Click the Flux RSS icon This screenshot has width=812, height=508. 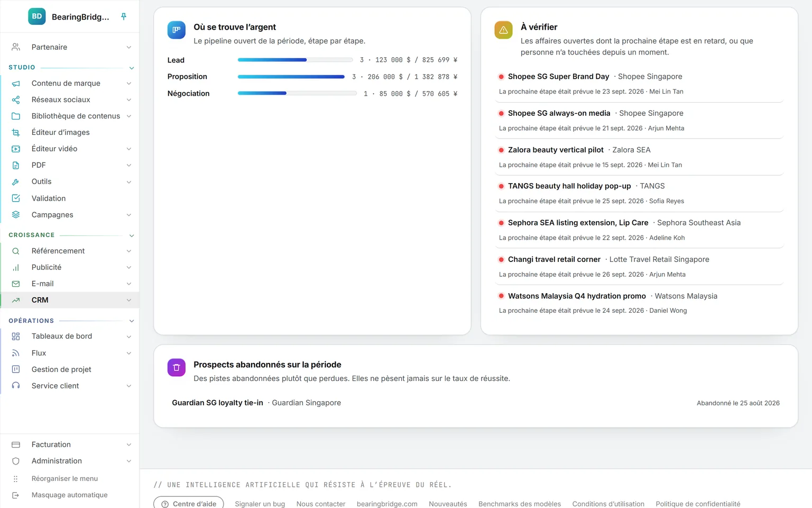pyautogui.click(x=16, y=353)
